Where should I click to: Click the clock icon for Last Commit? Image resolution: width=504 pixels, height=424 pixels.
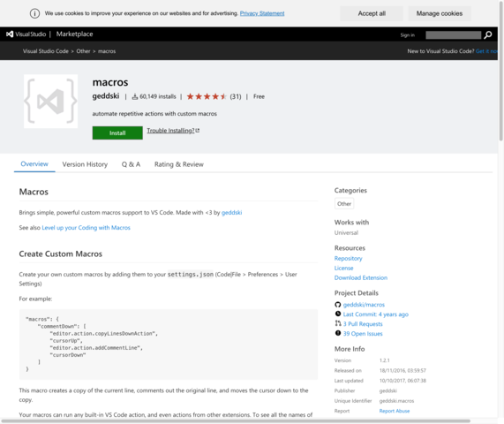coord(338,314)
